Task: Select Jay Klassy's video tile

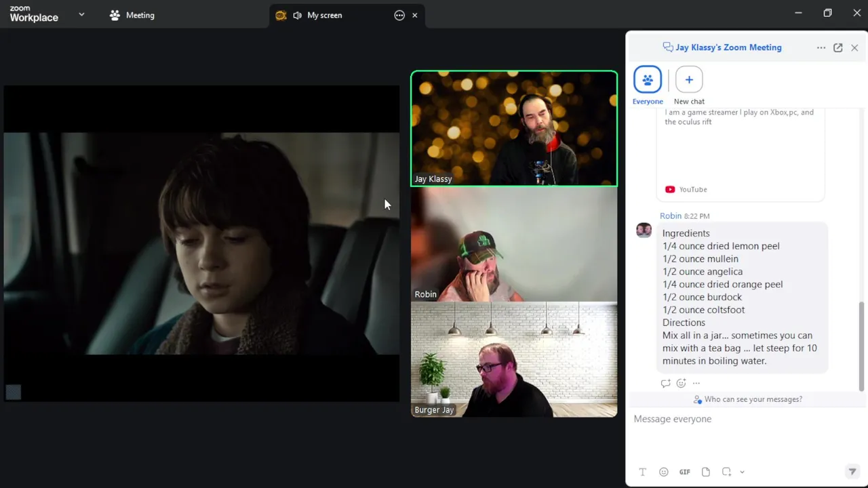Action: [514, 128]
